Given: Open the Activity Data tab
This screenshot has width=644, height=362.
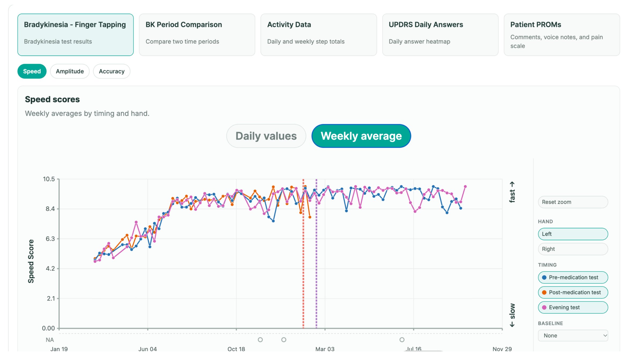Looking at the screenshot, I should coord(319,35).
